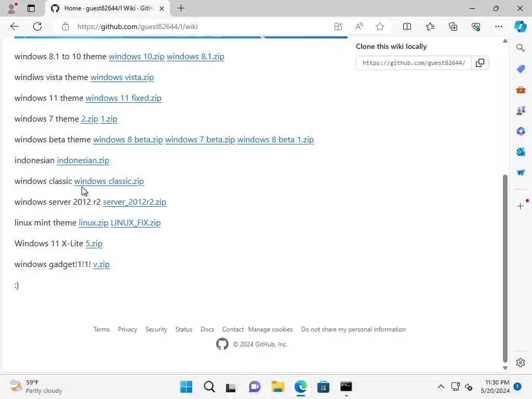Image resolution: width=532 pixels, height=399 pixels.
Task: Open the app available icon in address bar
Action: pyautogui.click(x=338, y=26)
